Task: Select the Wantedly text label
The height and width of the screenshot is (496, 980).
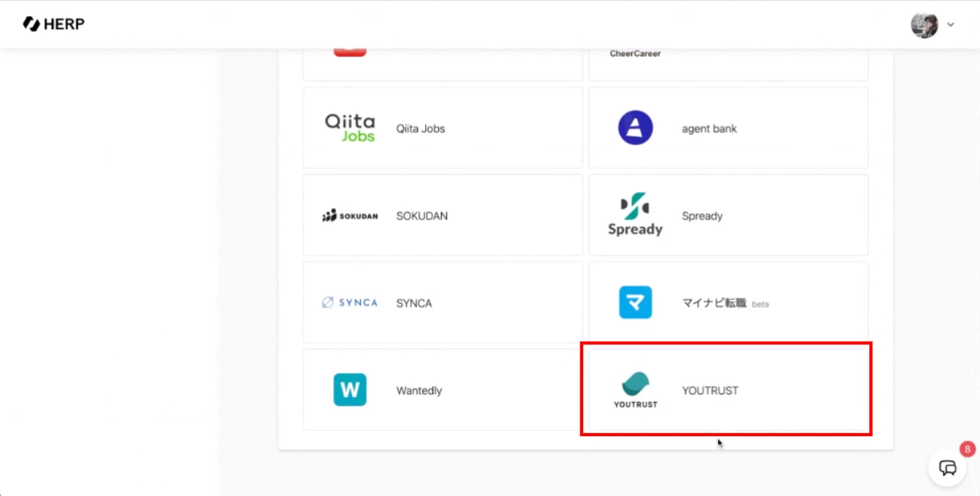Action: (419, 391)
